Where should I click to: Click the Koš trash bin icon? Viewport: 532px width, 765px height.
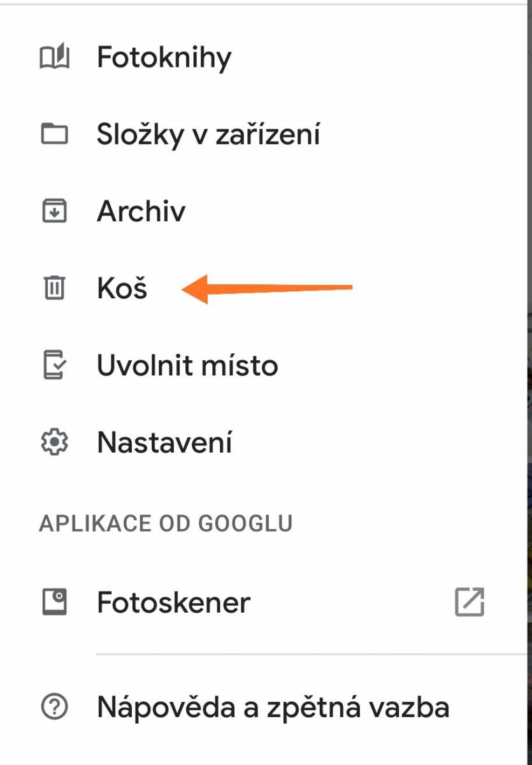[54, 288]
